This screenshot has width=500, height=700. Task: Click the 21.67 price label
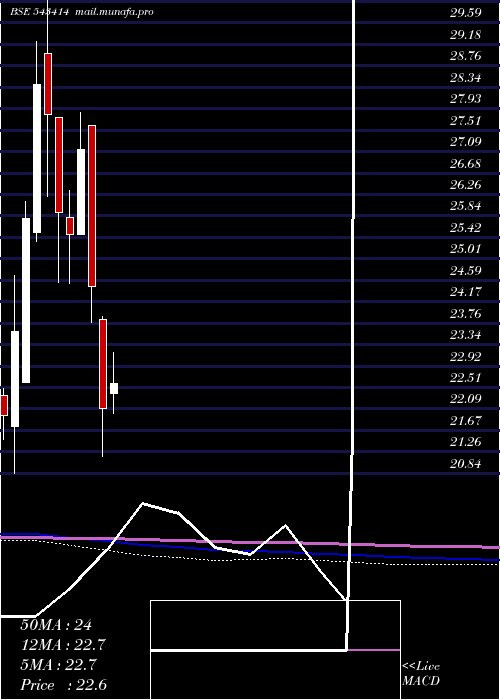[x=466, y=421]
